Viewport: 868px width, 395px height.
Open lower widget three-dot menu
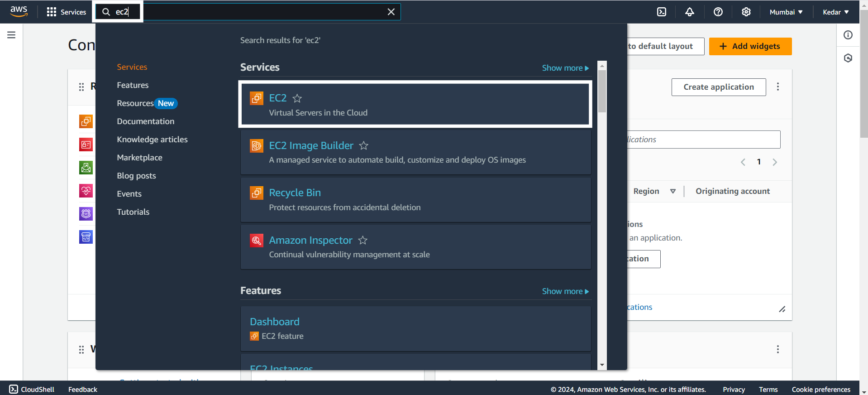click(777, 349)
